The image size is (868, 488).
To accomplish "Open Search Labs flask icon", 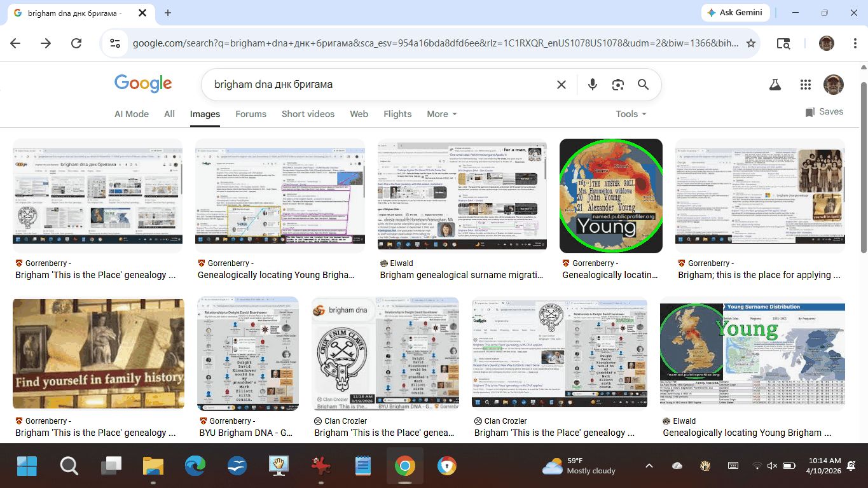I will tap(775, 85).
